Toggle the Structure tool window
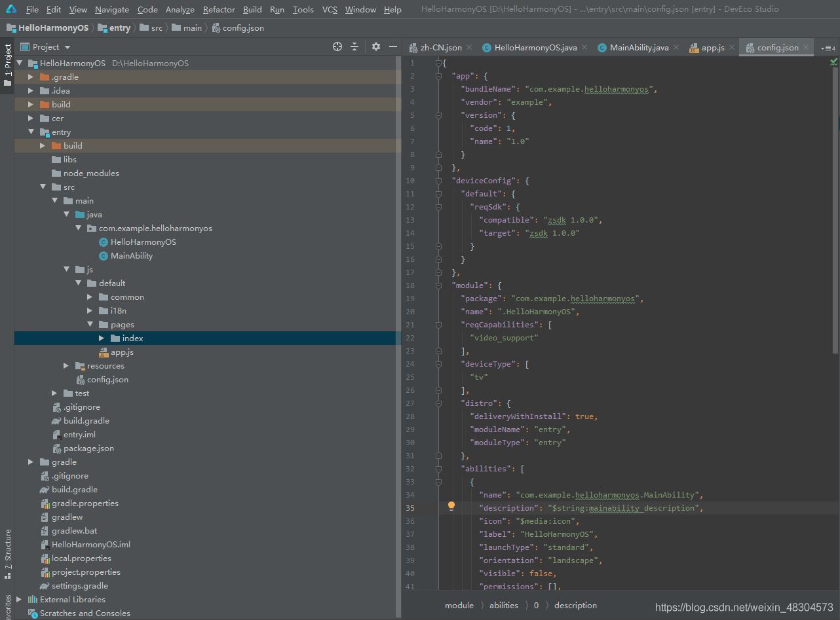840x620 pixels. [x=7, y=553]
